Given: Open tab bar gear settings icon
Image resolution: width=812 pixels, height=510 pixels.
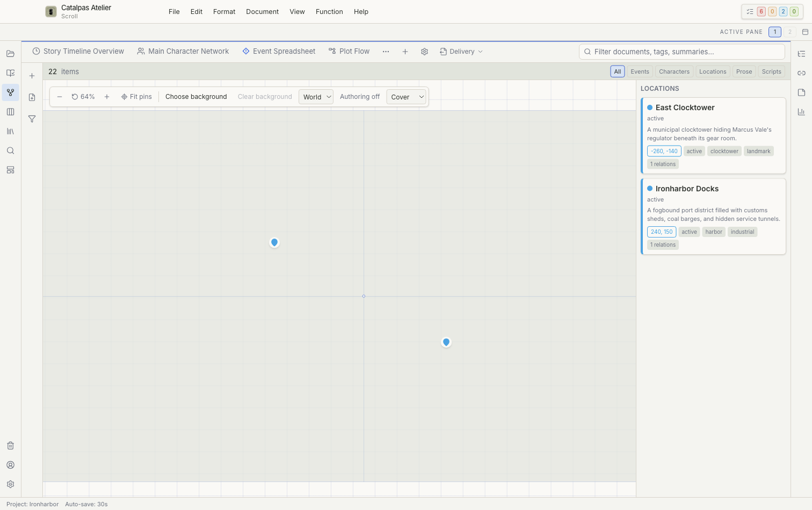Looking at the screenshot, I should pyautogui.click(x=424, y=52).
